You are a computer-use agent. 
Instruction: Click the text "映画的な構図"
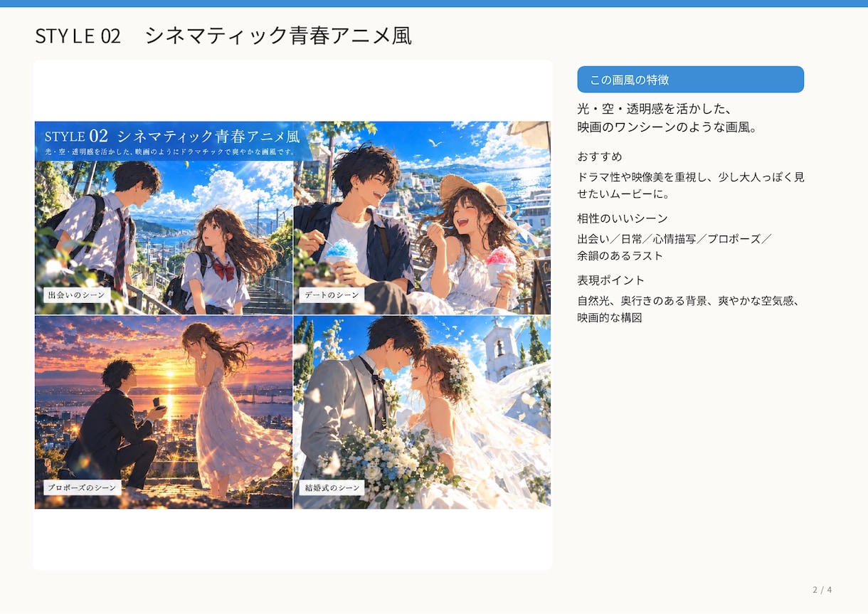click(610, 317)
